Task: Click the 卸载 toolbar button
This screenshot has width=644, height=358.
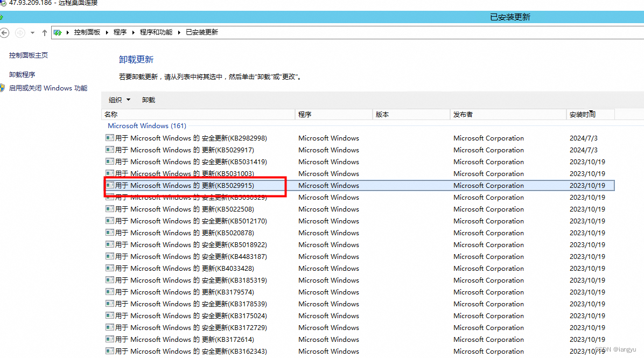Action: (148, 100)
